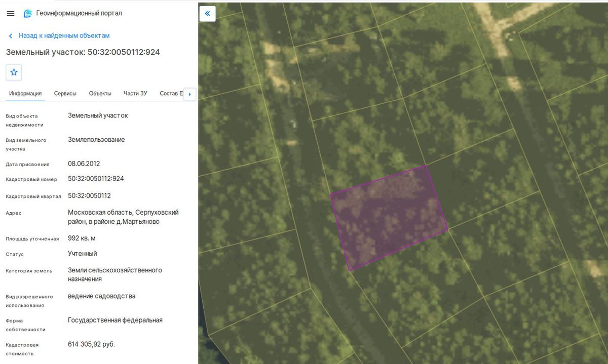This screenshot has height=364, width=608.
Task: Click the Вид объекта недвижимости field label
Action: coord(25,120)
